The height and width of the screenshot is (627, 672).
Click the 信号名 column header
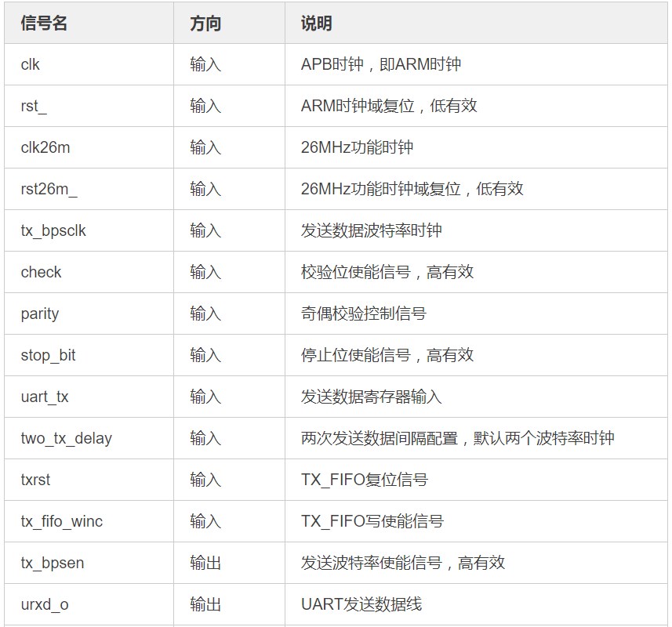point(44,24)
